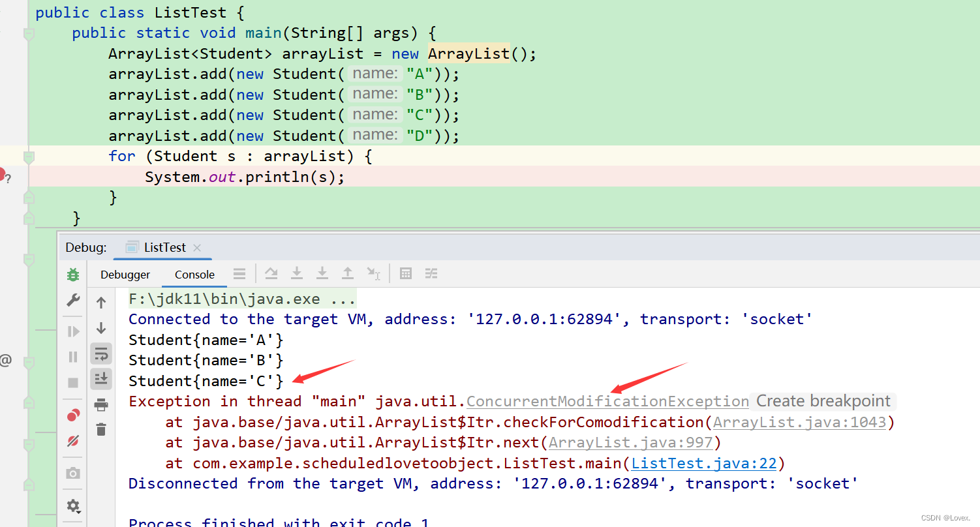Image resolution: width=980 pixels, height=527 pixels.
Task: Toggle the red breakpoint at println line
Action: pos(1,173)
